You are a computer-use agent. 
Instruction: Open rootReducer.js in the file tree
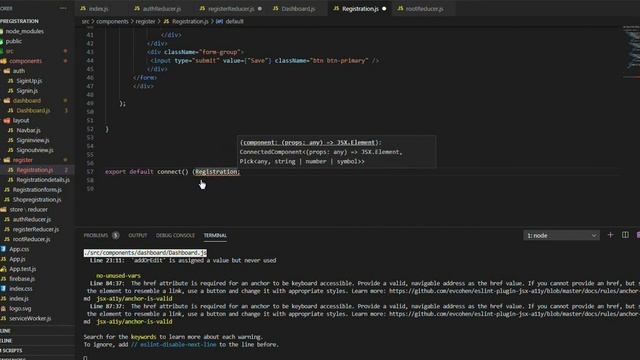pyautogui.click(x=31, y=239)
